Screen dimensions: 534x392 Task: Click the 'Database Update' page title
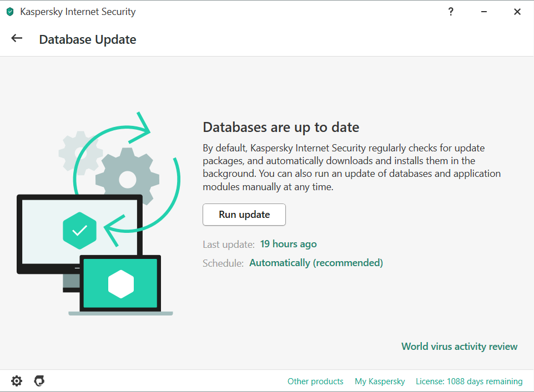pos(88,39)
